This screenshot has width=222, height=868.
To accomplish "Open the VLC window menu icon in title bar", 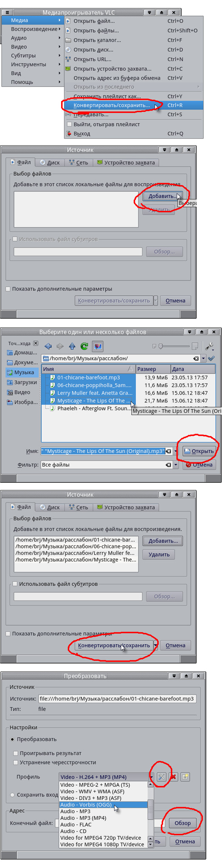I will coord(7,12).
